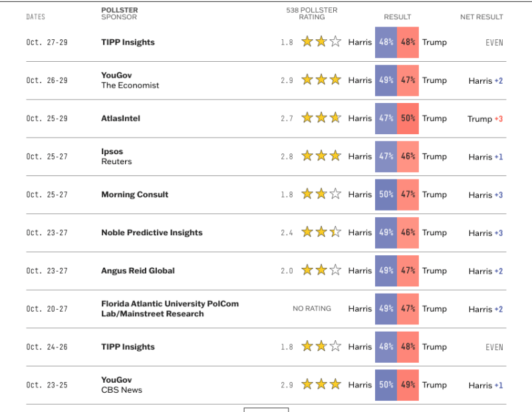532x412 pixels.
Task: Click the stars for the TIPP Insights Oct. 27-29 poll
Action: tap(321, 42)
